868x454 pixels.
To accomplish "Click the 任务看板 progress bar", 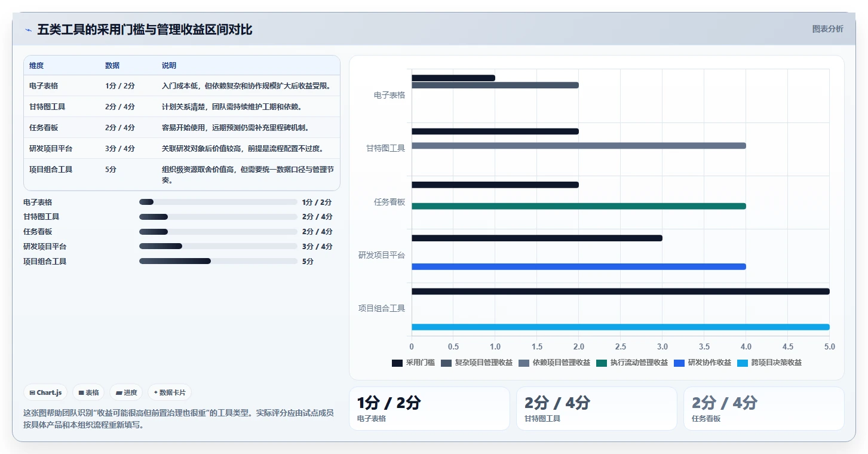I will (218, 232).
